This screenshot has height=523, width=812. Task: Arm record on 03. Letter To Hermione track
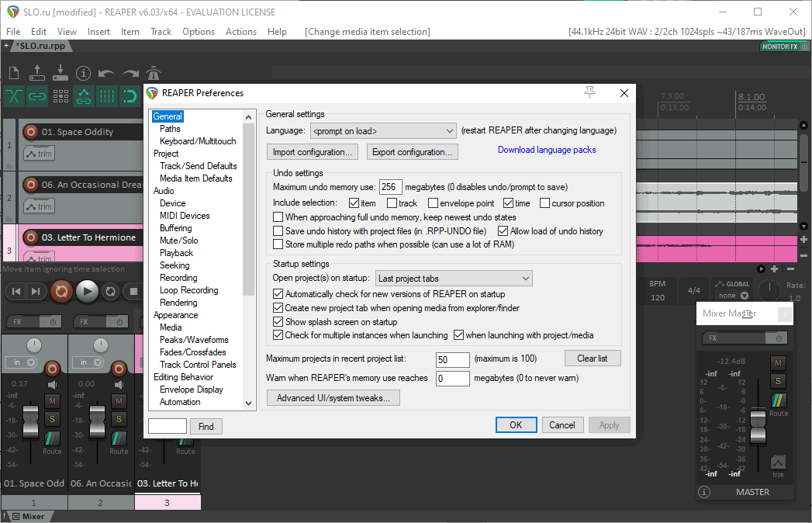[x=31, y=237]
